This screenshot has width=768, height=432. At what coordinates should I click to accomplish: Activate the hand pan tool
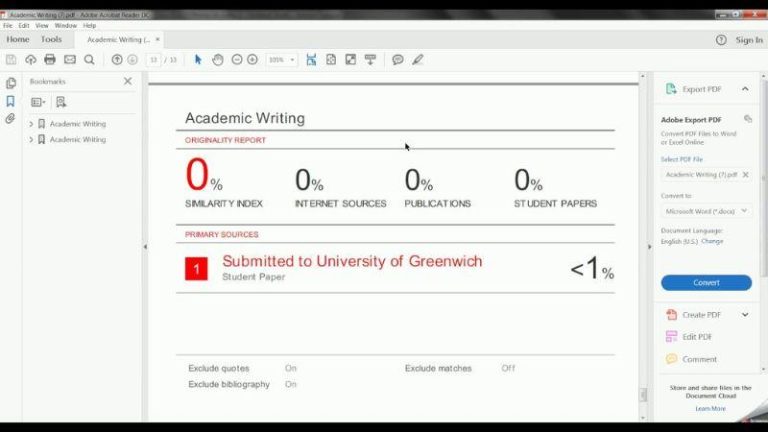pos(218,60)
